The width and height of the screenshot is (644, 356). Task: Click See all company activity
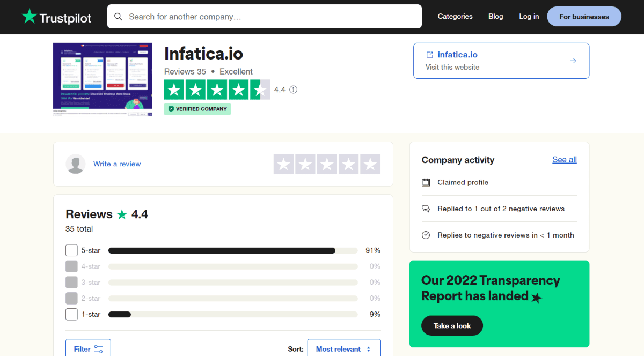tap(565, 160)
